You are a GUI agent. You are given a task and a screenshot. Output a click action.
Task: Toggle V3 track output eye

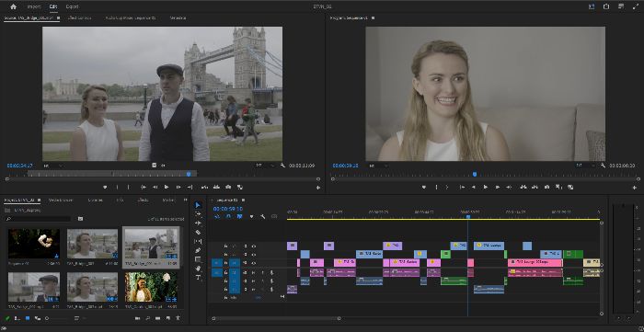[253, 246]
